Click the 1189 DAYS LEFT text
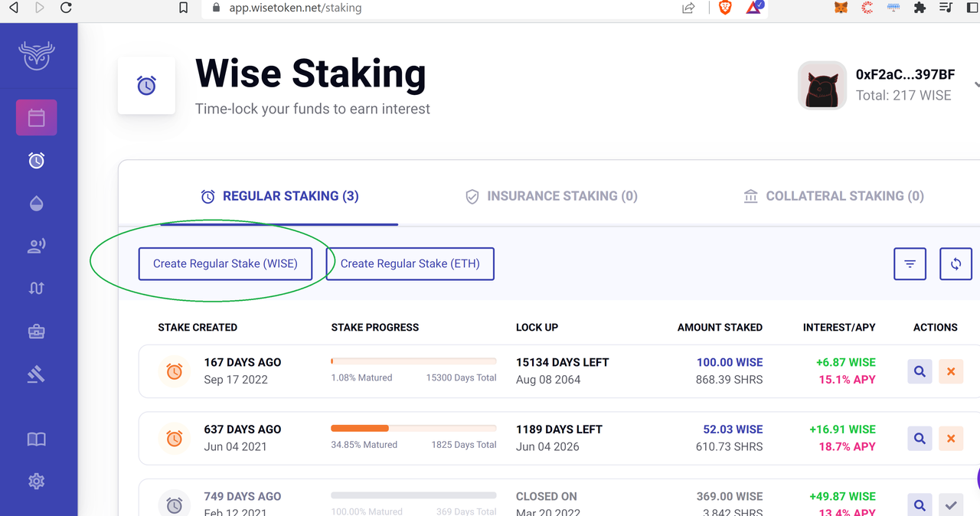This screenshot has height=516, width=980. 559,429
